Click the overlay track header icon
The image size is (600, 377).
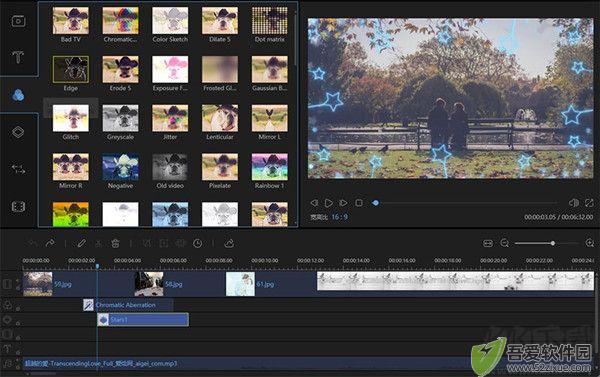7,320
